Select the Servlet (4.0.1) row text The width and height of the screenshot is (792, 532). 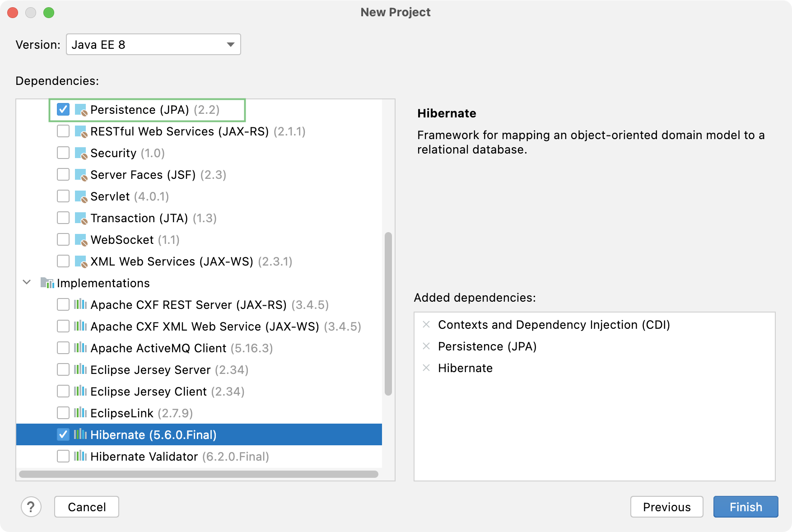(130, 196)
